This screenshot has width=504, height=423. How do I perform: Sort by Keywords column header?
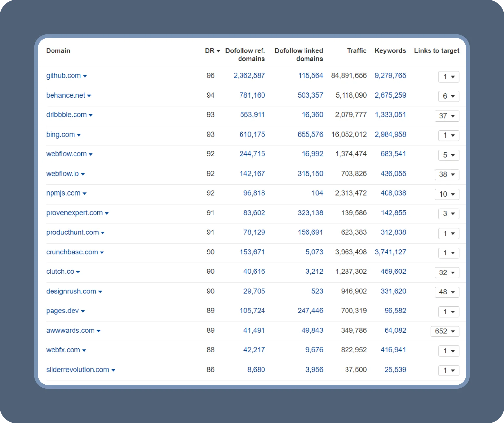(x=390, y=51)
